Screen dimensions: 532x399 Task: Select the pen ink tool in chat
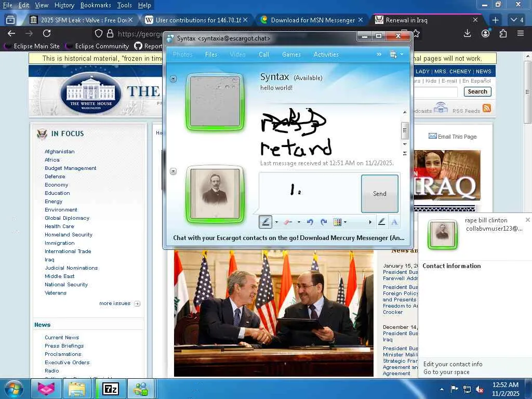(265, 222)
